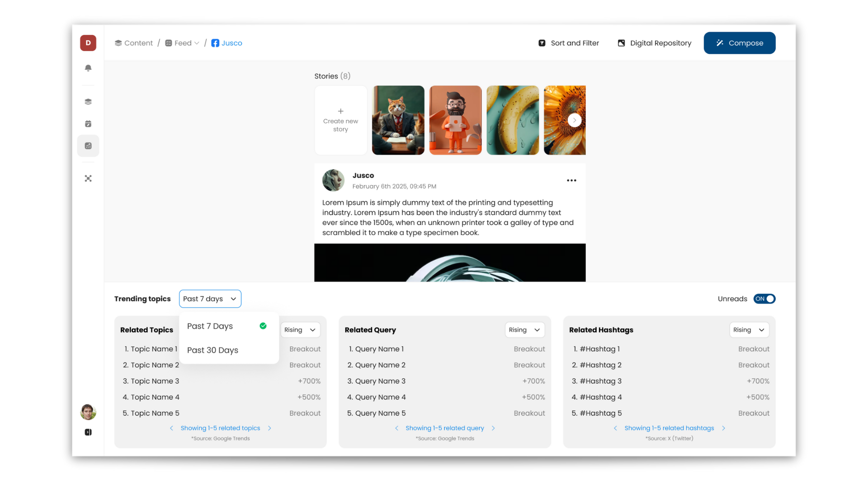This screenshot has height=488, width=868.
Task: Choose Past 30 Days option
Action: click(212, 350)
